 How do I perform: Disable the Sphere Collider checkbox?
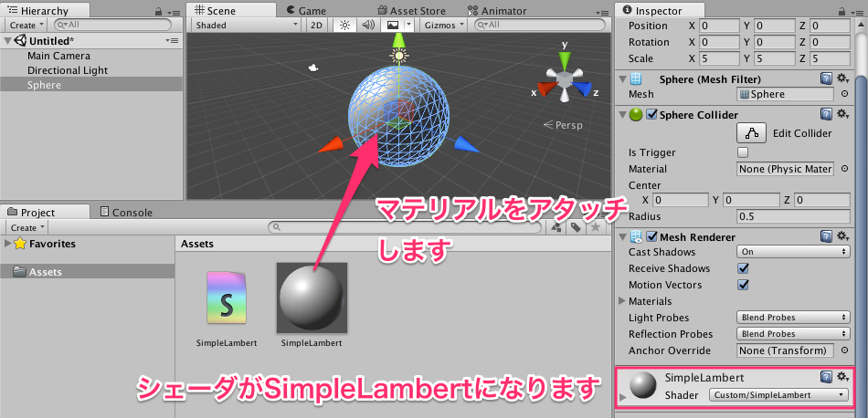pos(652,115)
